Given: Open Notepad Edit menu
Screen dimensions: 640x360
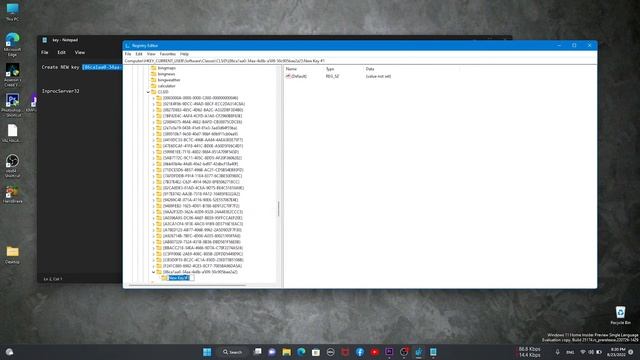Looking at the screenshot, I should [61, 52].
